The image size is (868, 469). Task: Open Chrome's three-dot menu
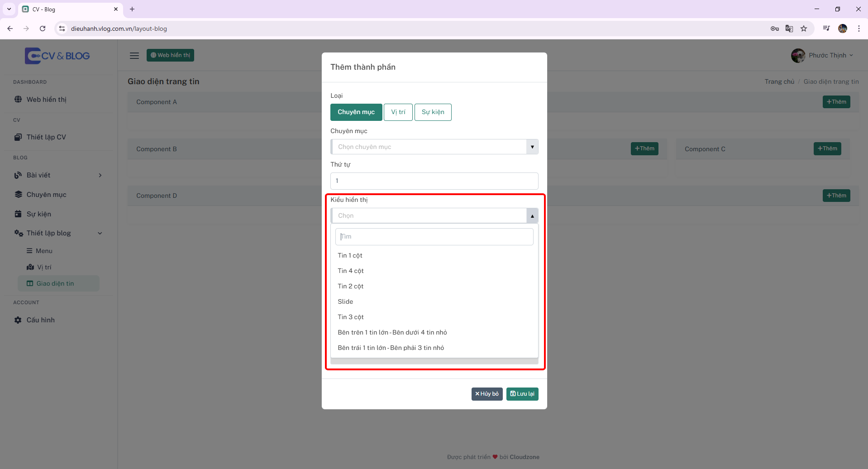(x=858, y=29)
